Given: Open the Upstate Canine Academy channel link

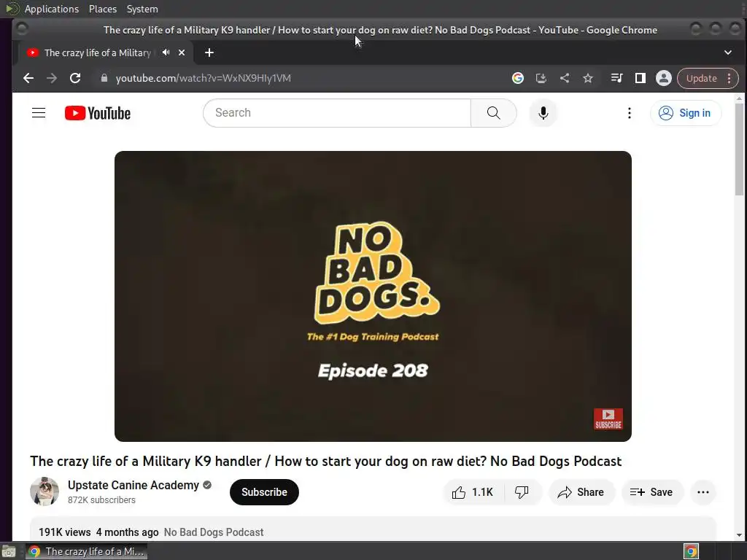Looking at the screenshot, I should click(133, 485).
